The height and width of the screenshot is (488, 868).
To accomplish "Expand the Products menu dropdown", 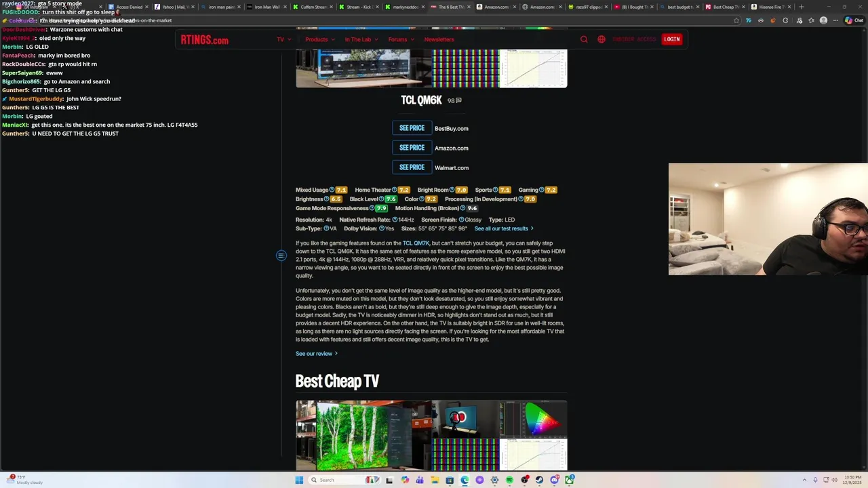I will (319, 39).
